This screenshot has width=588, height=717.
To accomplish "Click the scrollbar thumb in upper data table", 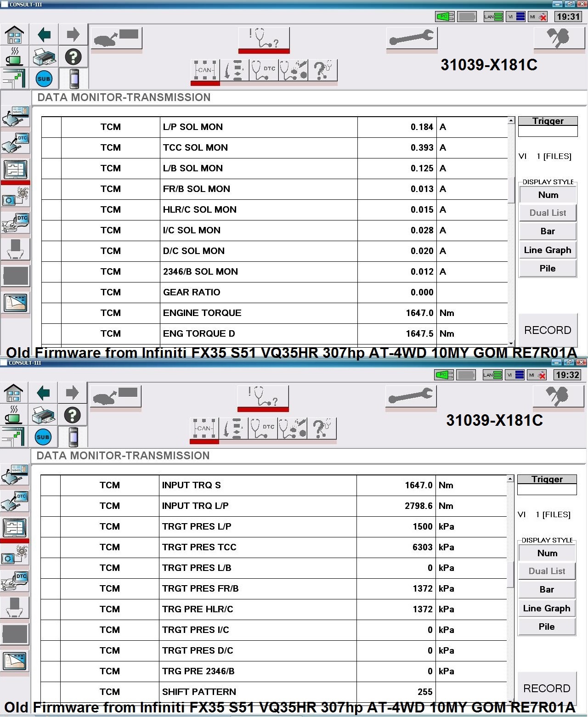I will [x=511, y=190].
